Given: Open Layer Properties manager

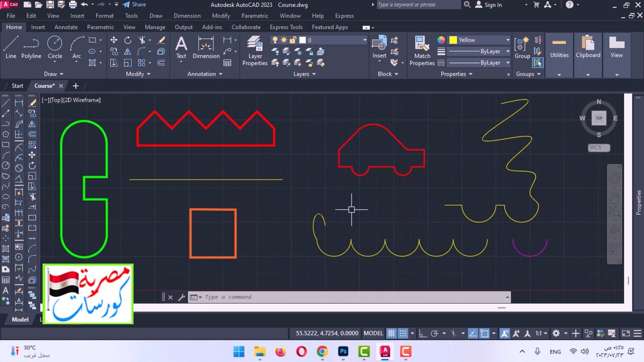Looking at the screenshot, I should [x=255, y=51].
